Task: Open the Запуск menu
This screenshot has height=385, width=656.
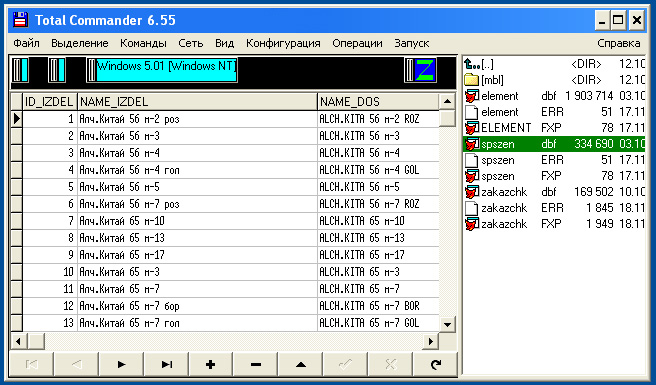Action: point(412,43)
